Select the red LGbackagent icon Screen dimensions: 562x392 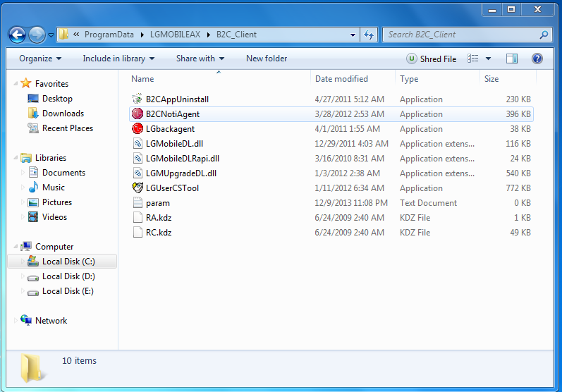point(138,128)
